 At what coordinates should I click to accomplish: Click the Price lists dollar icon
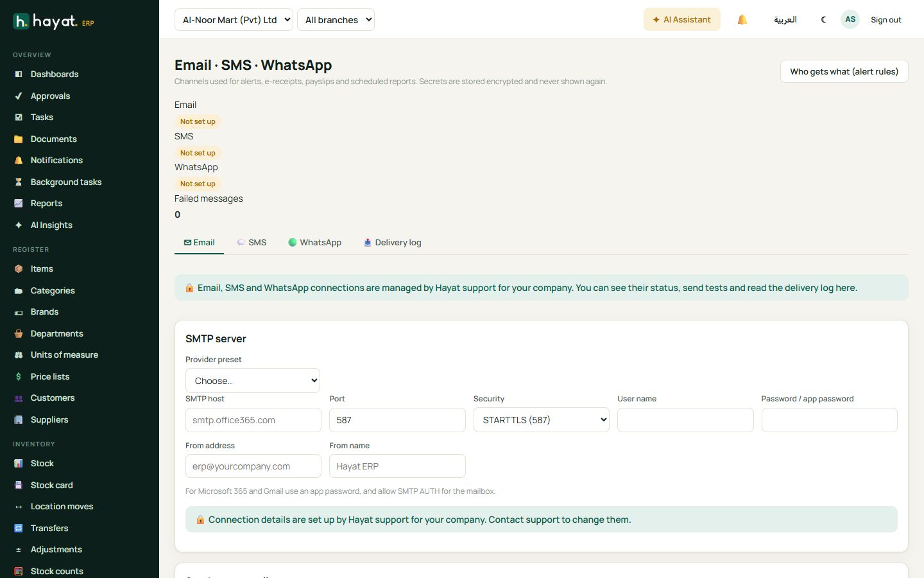[19, 377]
